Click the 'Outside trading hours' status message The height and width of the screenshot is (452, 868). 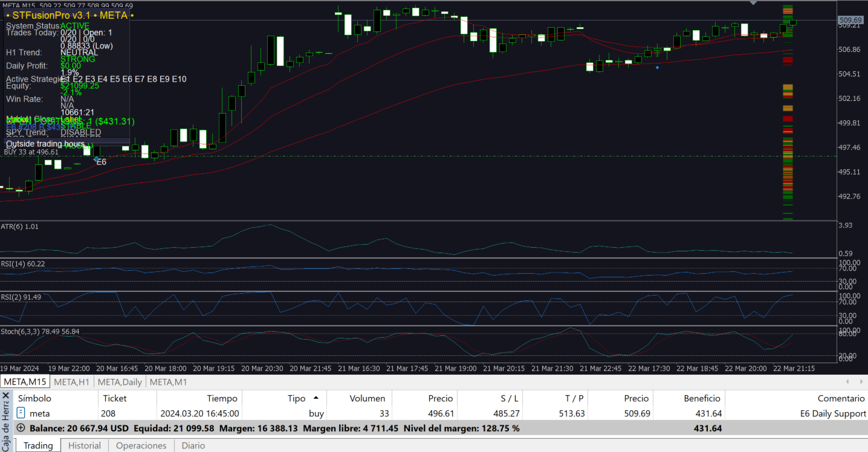point(45,144)
